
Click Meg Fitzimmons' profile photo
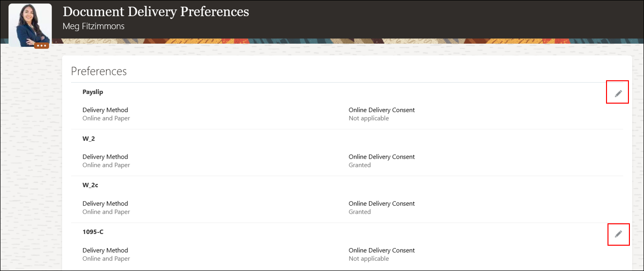30,23
